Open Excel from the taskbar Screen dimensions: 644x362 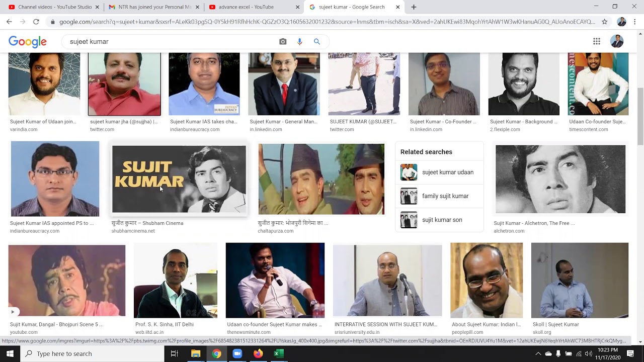[278, 353]
